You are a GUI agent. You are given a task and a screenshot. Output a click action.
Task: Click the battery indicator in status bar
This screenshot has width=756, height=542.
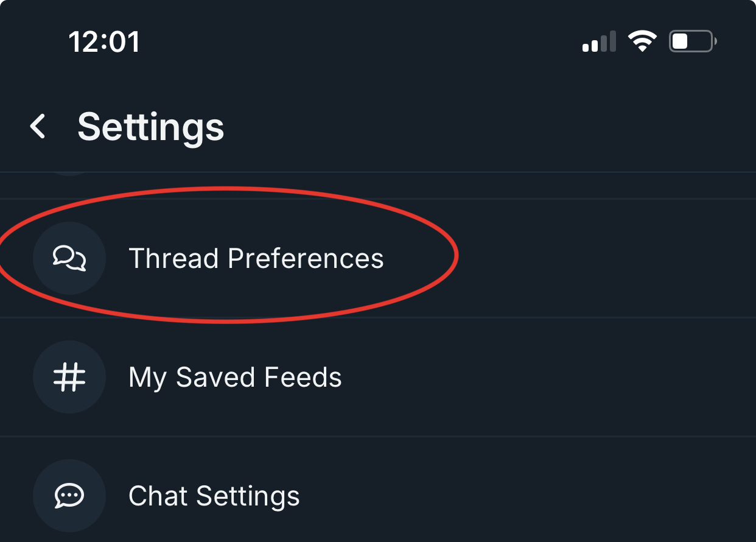pyautogui.click(x=693, y=41)
